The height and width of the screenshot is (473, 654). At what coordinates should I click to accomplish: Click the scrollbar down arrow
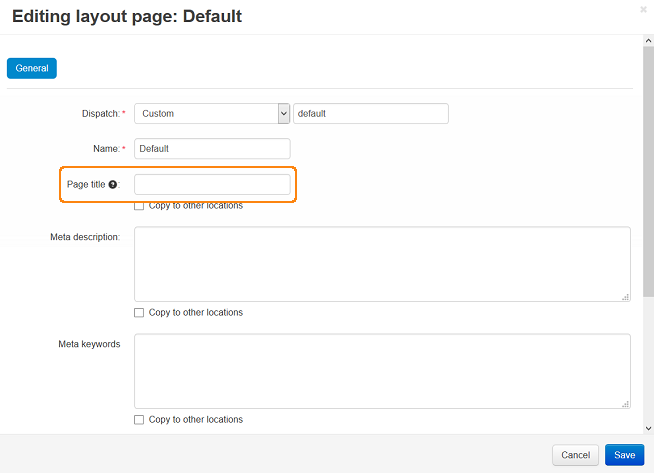(648, 428)
